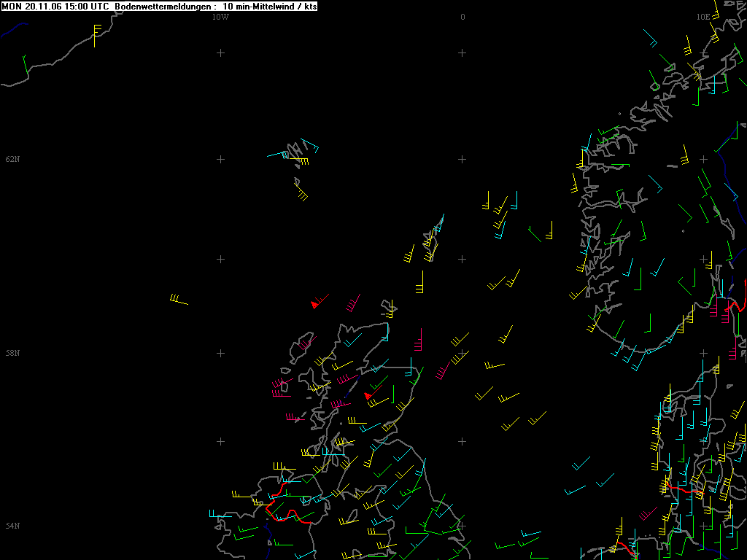Select the isolated yellow wind barb in the Atlantic

pyautogui.click(x=178, y=300)
